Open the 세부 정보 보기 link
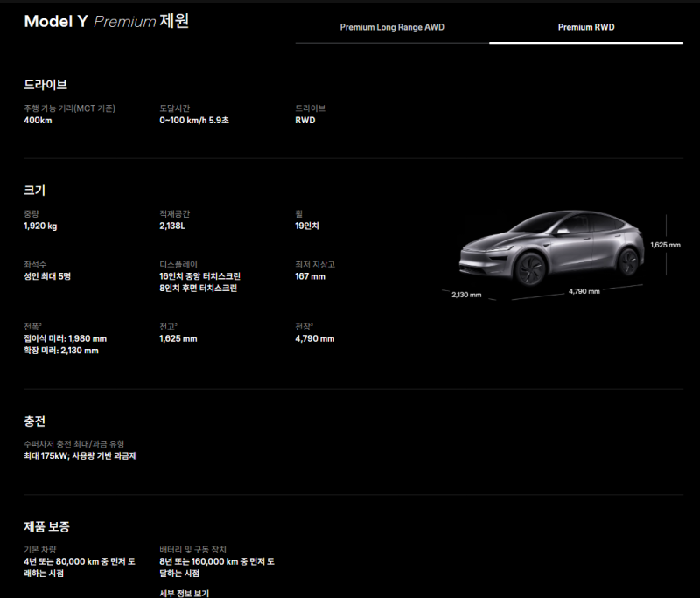700x598 pixels. tap(184, 593)
